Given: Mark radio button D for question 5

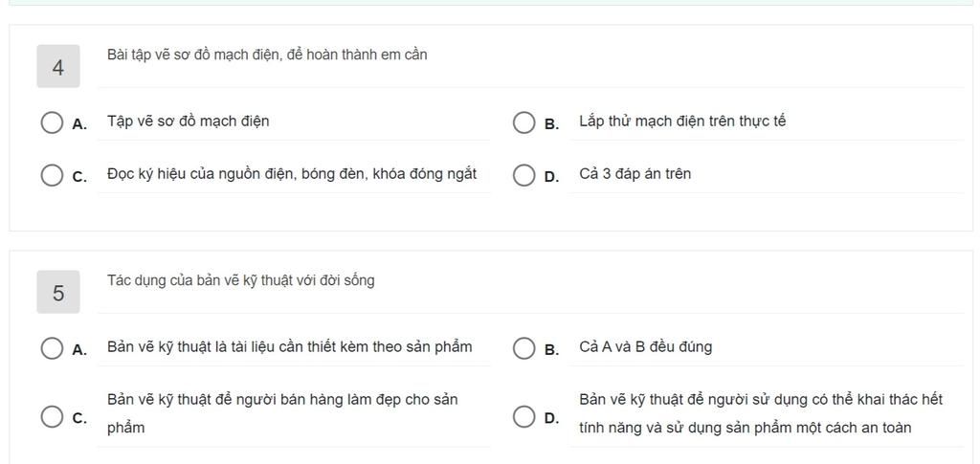Looking at the screenshot, I should 523,416.
